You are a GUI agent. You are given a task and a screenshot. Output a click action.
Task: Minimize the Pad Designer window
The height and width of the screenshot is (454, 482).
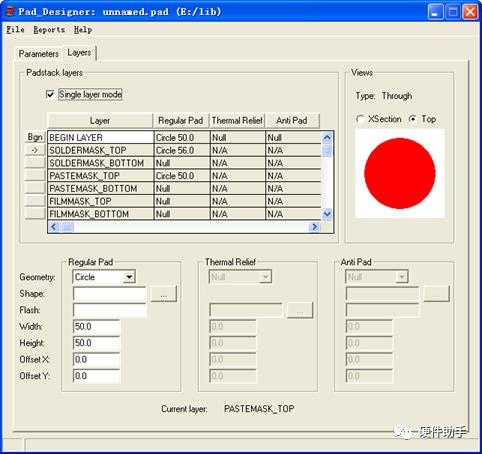(435, 12)
